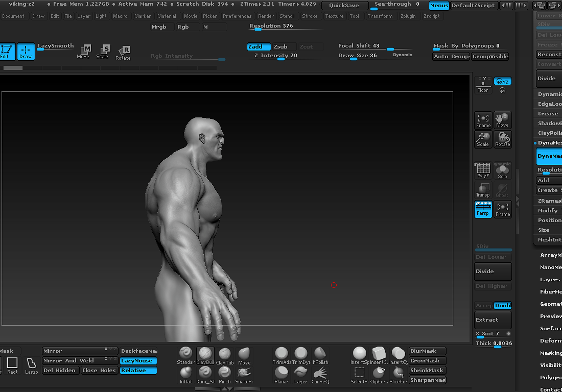Enable Rgb painting mode
This screenshot has height=392, width=562.
pos(188,27)
